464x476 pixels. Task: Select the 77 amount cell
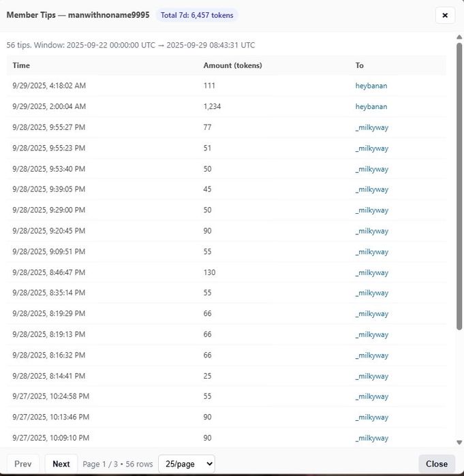tap(207, 127)
